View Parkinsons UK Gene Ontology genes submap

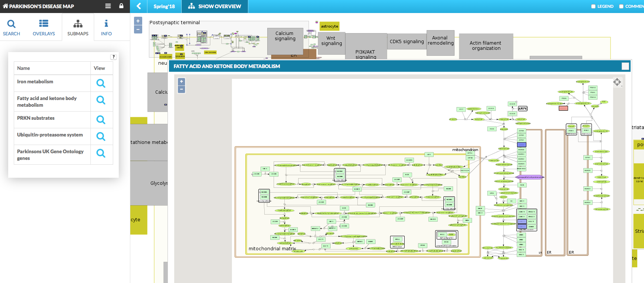point(101,153)
